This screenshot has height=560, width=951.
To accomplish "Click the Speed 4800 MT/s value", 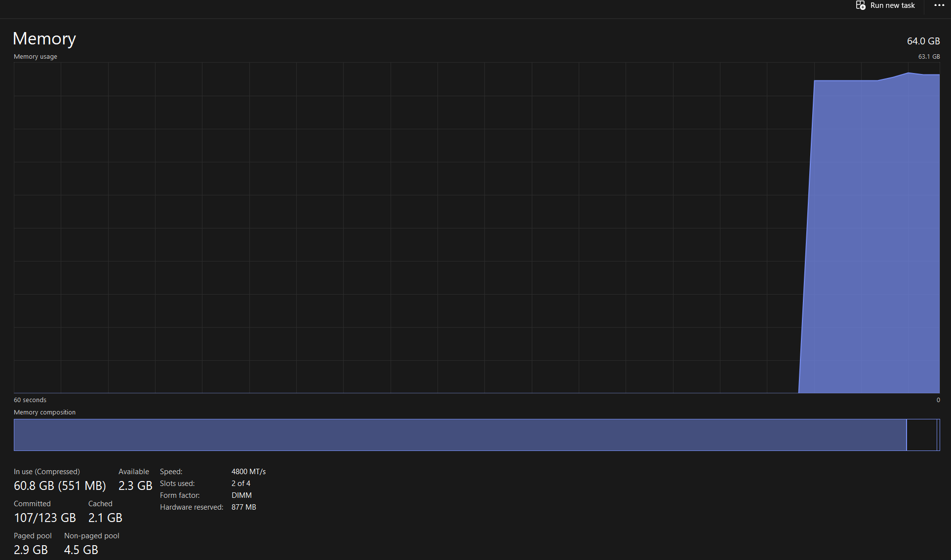I will [248, 472].
